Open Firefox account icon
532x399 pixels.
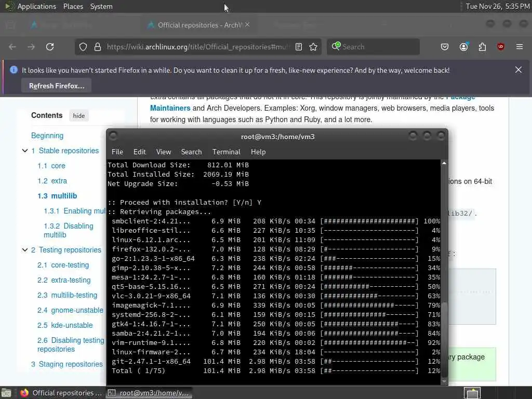click(x=464, y=47)
